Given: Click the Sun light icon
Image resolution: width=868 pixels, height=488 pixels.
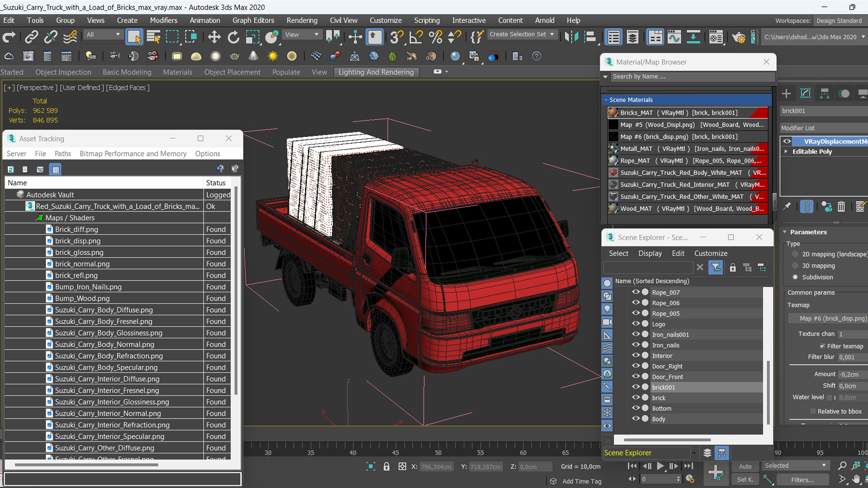Looking at the screenshot, I should pos(273,56).
